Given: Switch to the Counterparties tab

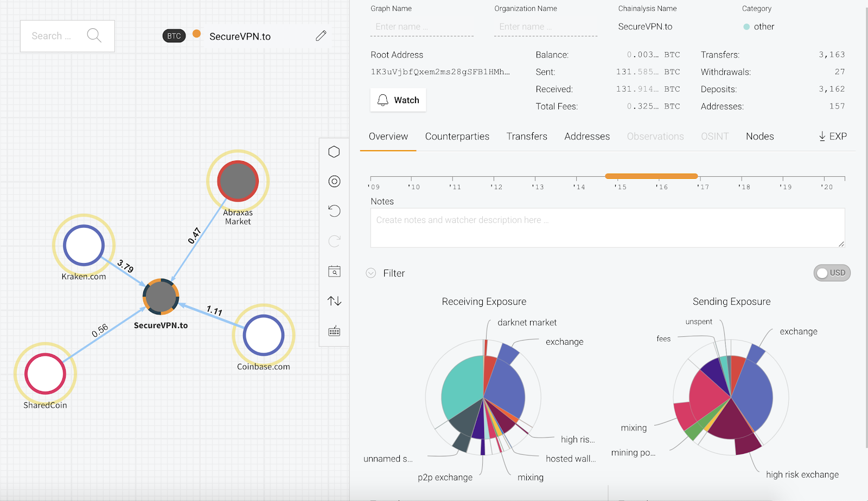Looking at the screenshot, I should tap(457, 137).
